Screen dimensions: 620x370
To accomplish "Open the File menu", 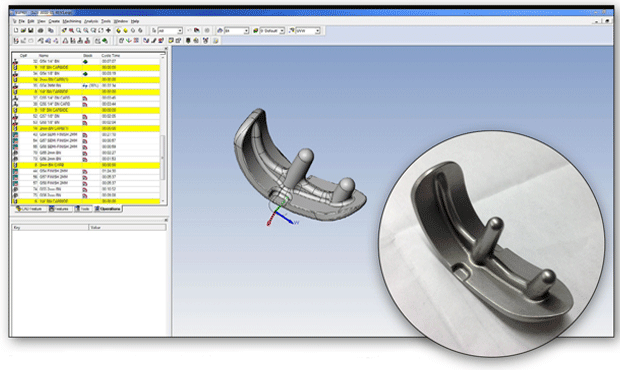I will [21, 21].
